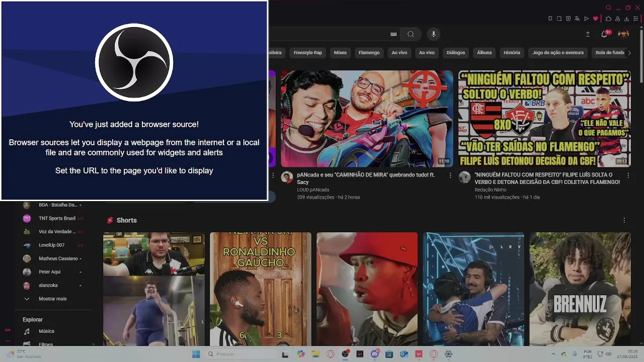Click the browser tab search magnifier icon
Viewport: 644px width, 362px height.
(x=608, y=8)
